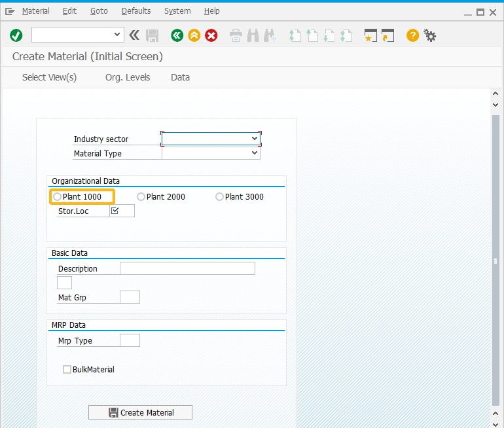Click the Org. Levels button
Image resolution: width=504 pixels, height=428 pixels.
[x=128, y=77]
